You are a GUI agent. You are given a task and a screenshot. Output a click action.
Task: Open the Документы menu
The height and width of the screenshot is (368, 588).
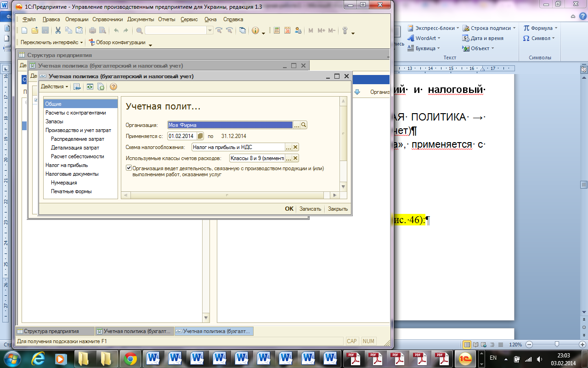click(141, 19)
